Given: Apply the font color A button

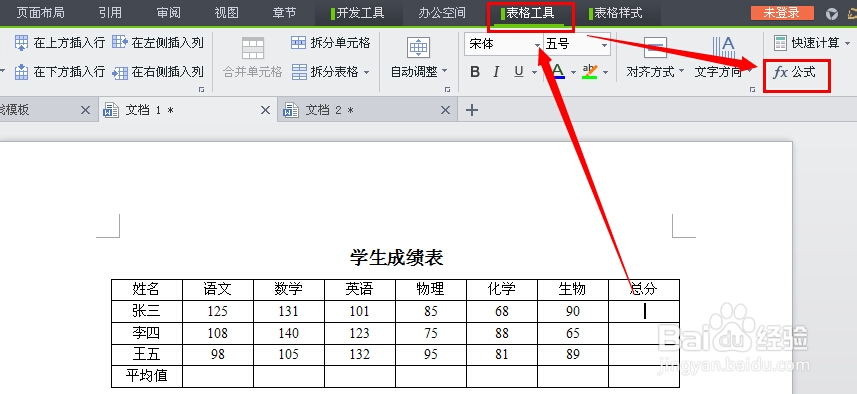Looking at the screenshot, I should [x=557, y=72].
